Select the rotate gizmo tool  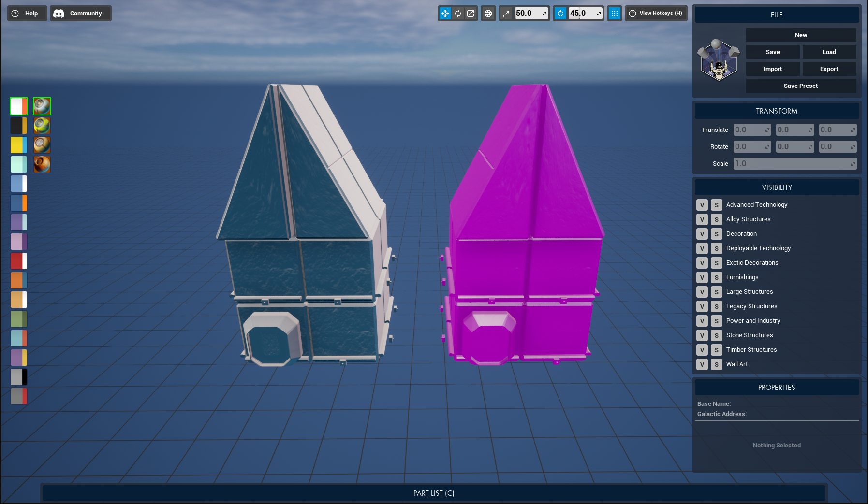458,14
